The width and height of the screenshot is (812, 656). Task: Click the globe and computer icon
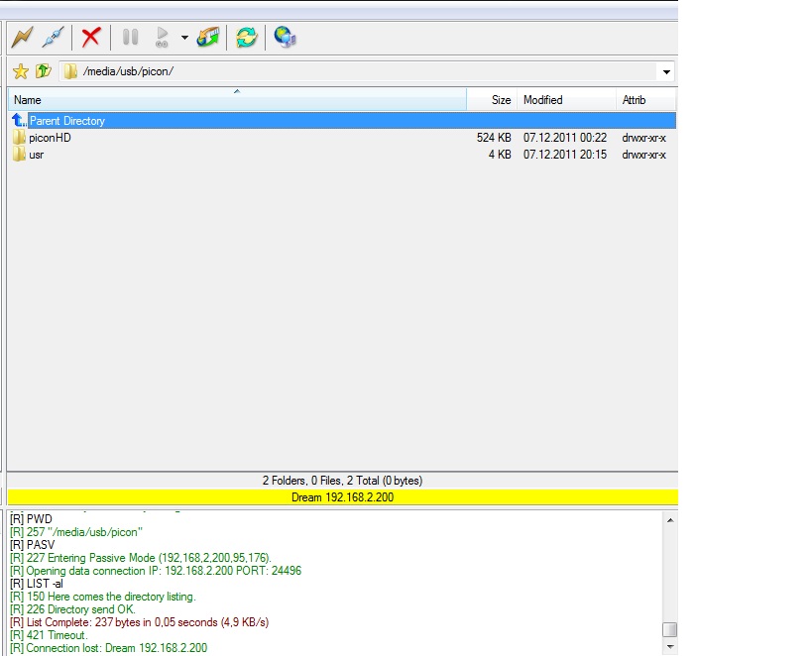pos(286,38)
